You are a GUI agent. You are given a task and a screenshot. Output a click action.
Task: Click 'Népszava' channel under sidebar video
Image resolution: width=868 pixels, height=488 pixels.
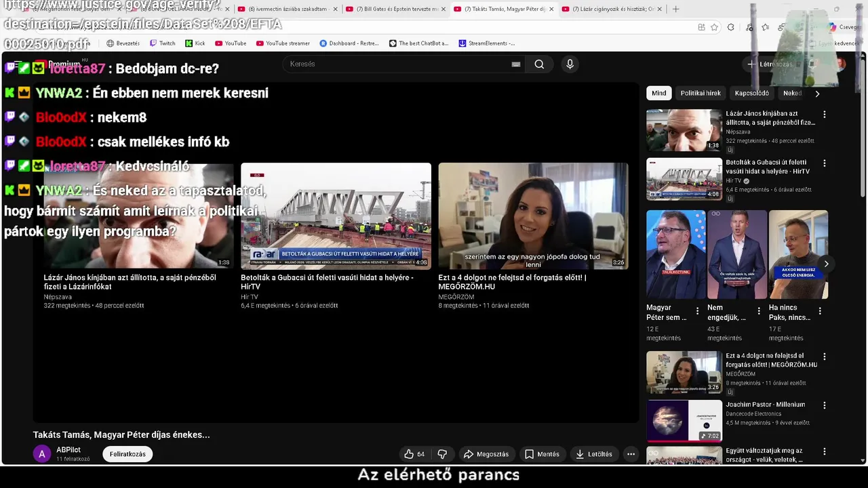click(738, 132)
